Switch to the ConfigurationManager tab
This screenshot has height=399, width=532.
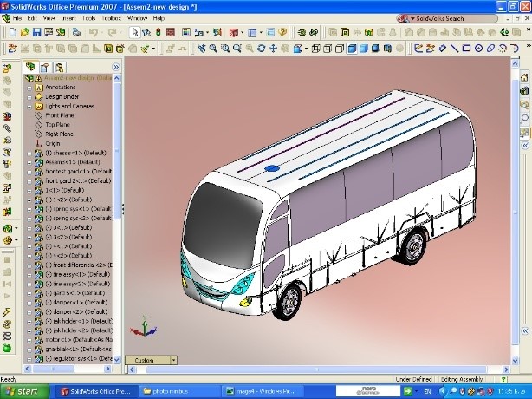(59, 66)
